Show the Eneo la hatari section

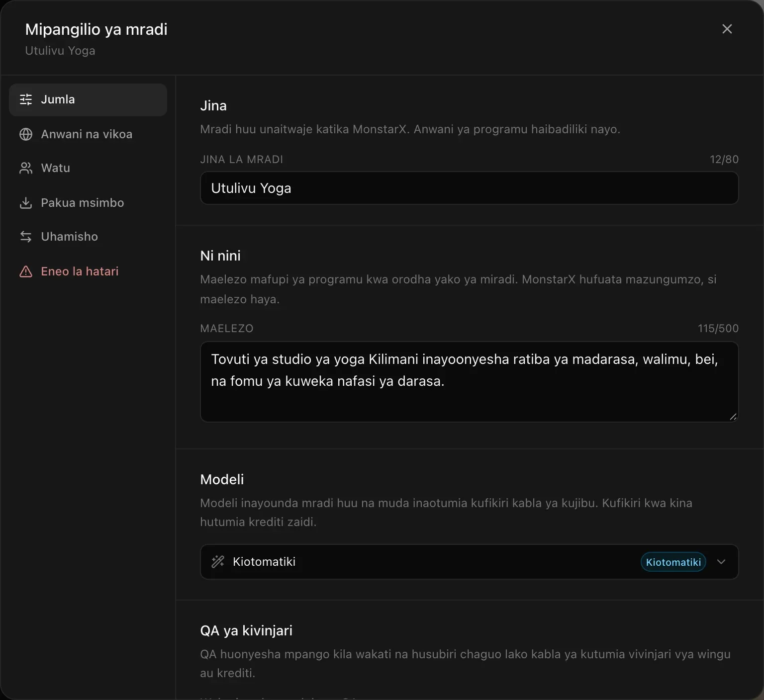pos(88,271)
